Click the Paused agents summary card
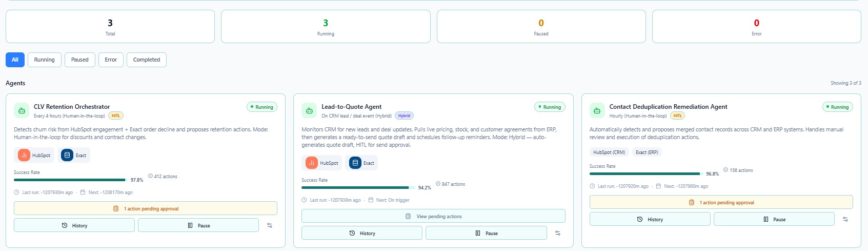 tap(541, 27)
